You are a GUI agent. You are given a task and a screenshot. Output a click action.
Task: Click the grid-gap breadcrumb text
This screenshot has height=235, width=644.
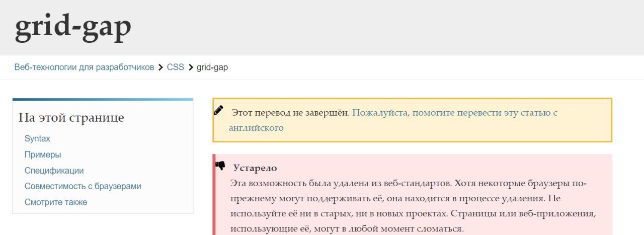[212, 67]
